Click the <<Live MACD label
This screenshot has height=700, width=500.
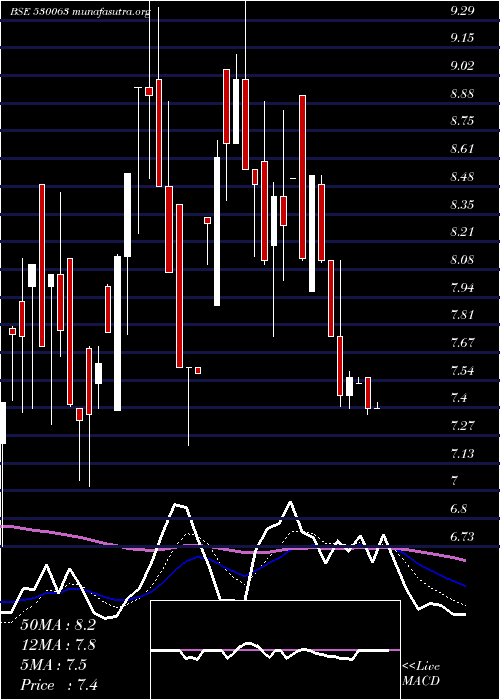point(421,674)
